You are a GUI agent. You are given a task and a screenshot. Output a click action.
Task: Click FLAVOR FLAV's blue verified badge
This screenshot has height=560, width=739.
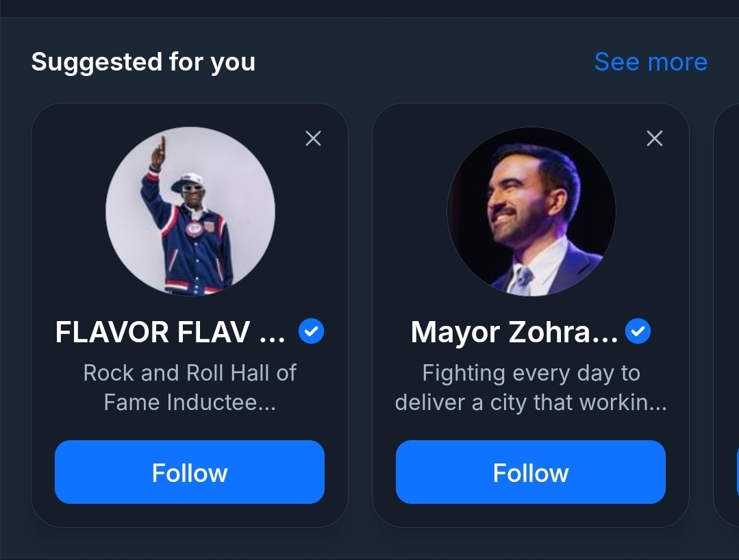click(x=312, y=332)
